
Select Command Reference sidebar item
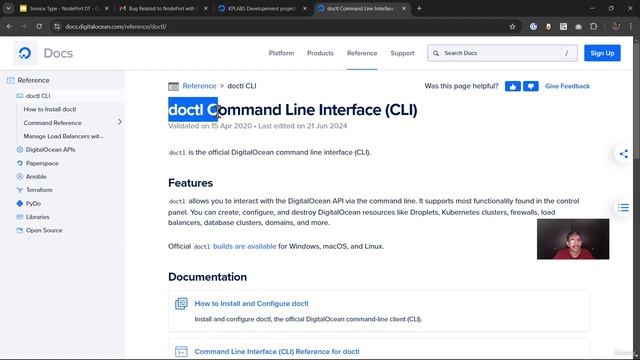53,123
